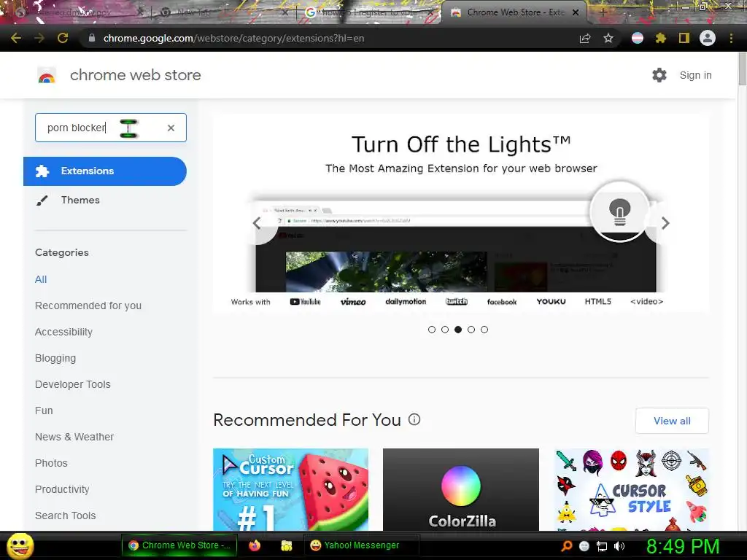Viewport: 747px width, 560px height.
Task: Open the Accessibility category
Action: (x=64, y=332)
